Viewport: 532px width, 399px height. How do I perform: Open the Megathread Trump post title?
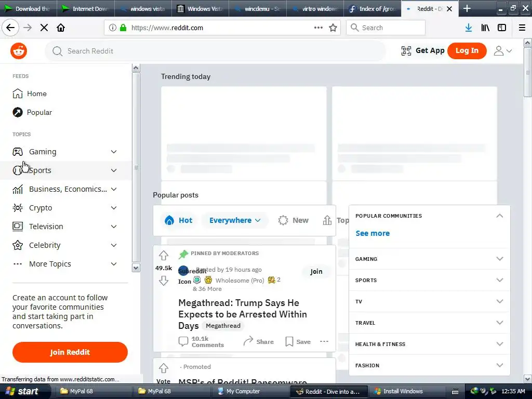243,314
